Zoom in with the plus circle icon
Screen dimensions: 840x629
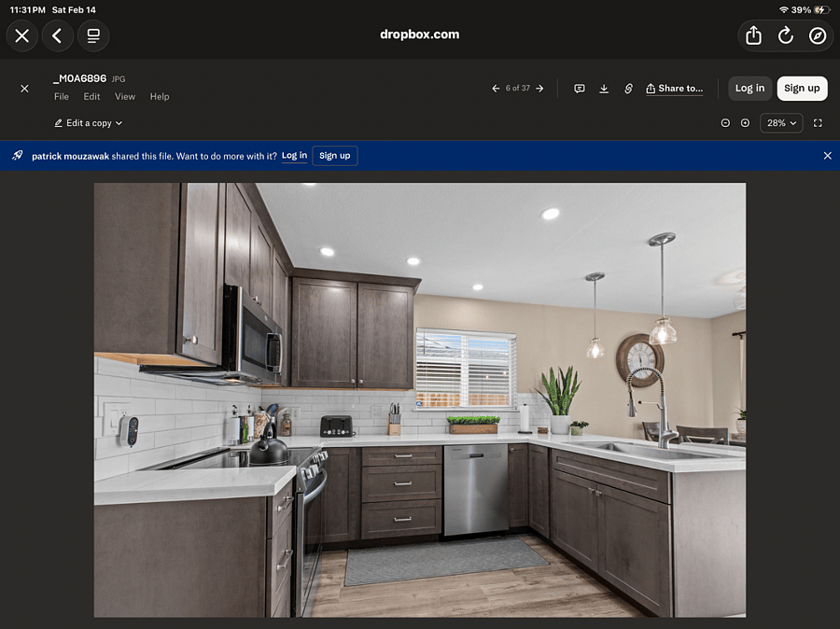click(745, 123)
